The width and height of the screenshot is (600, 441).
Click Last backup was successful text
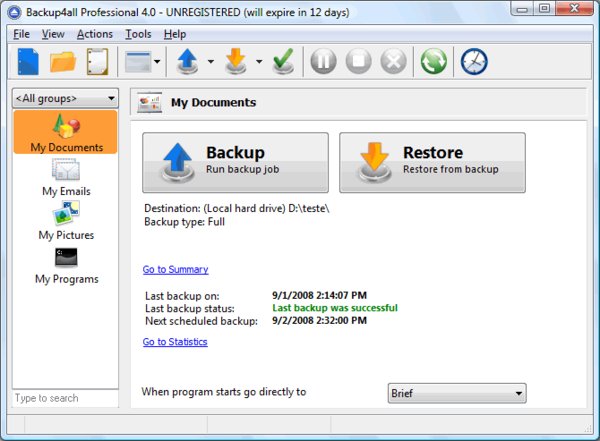coord(335,308)
